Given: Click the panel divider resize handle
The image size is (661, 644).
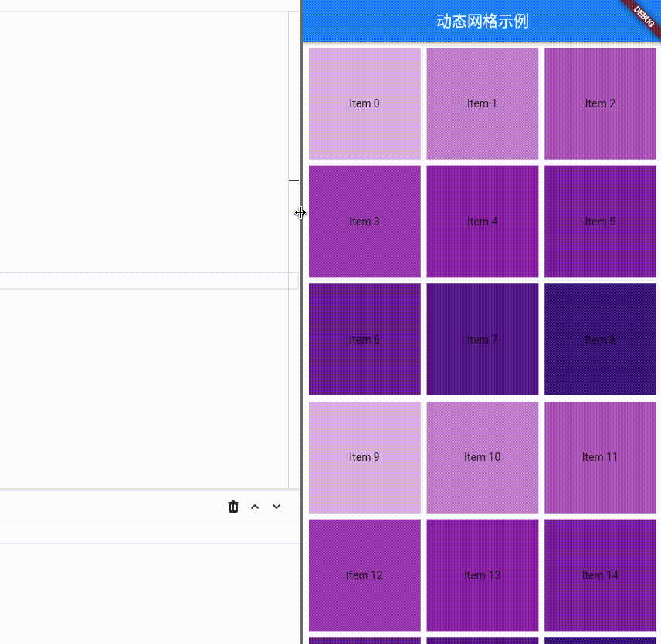Looking at the screenshot, I should 300,212.
